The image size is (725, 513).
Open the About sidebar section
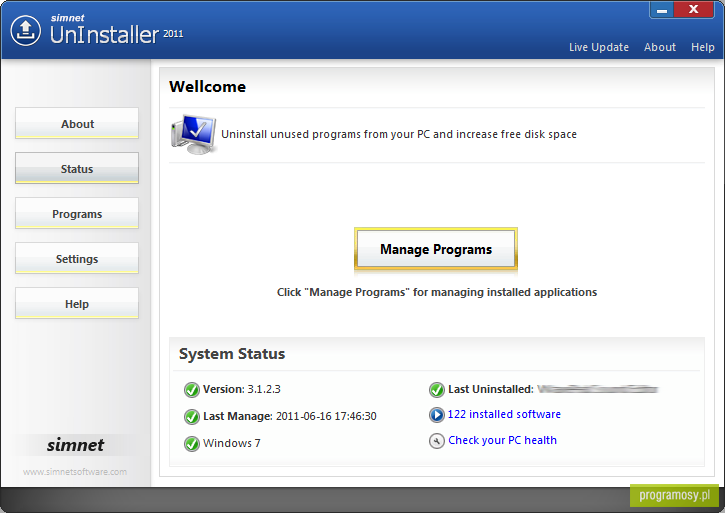[x=77, y=123]
